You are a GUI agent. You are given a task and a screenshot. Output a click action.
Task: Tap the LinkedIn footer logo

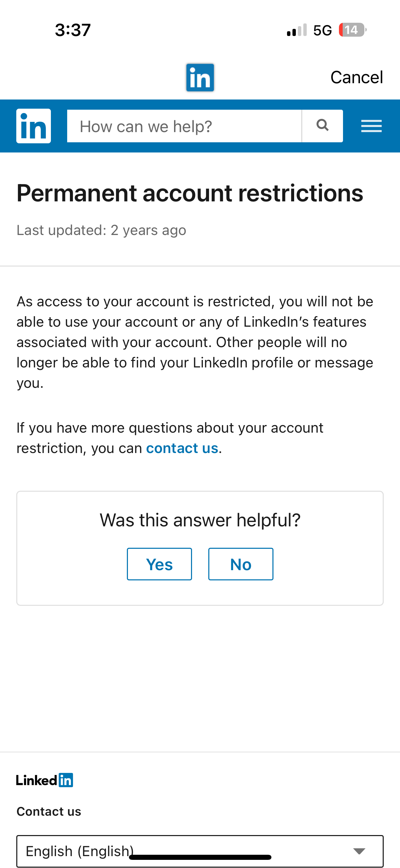(44, 780)
